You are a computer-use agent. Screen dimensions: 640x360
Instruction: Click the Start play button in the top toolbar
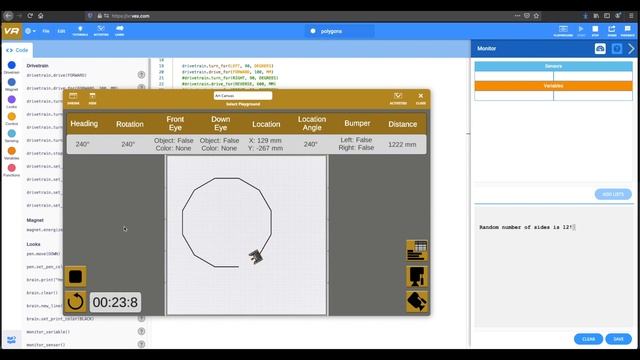pos(581,31)
